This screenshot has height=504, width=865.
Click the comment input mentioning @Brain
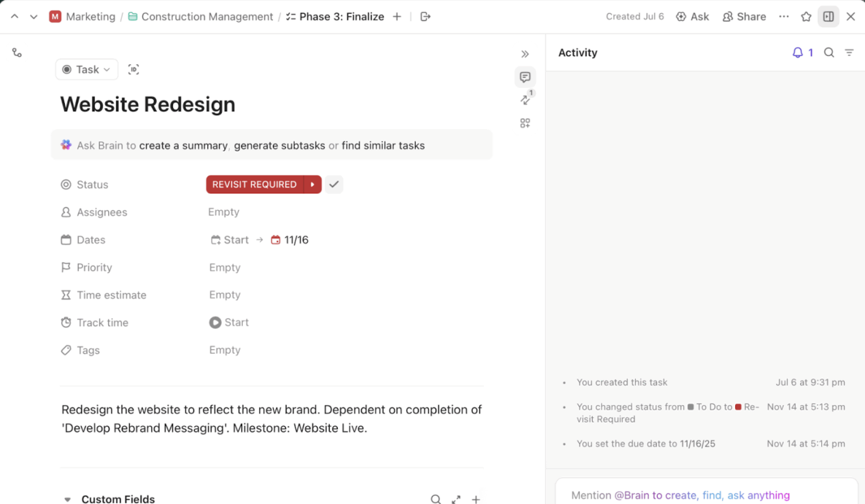point(680,495)
